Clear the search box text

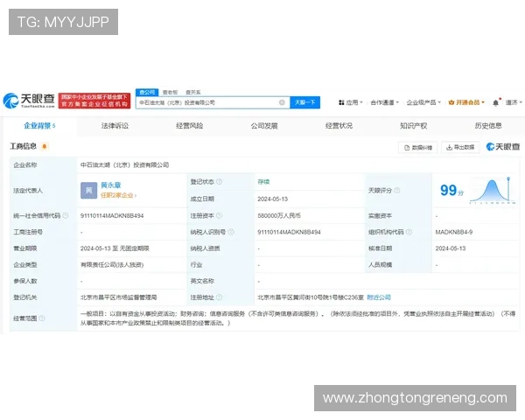point(282,102)
